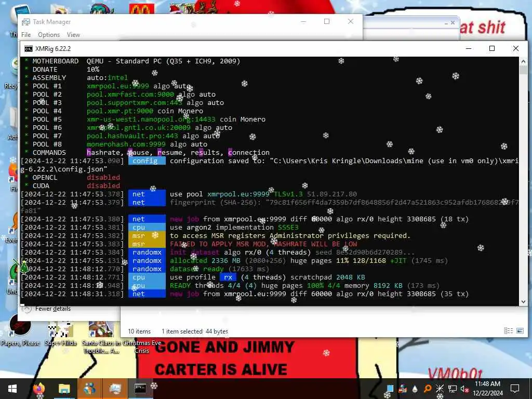Screen dimensions: 532x399
Task: Click the two-people app icon on taskbar
Action: pyautogui.click(x=89, y=389)
